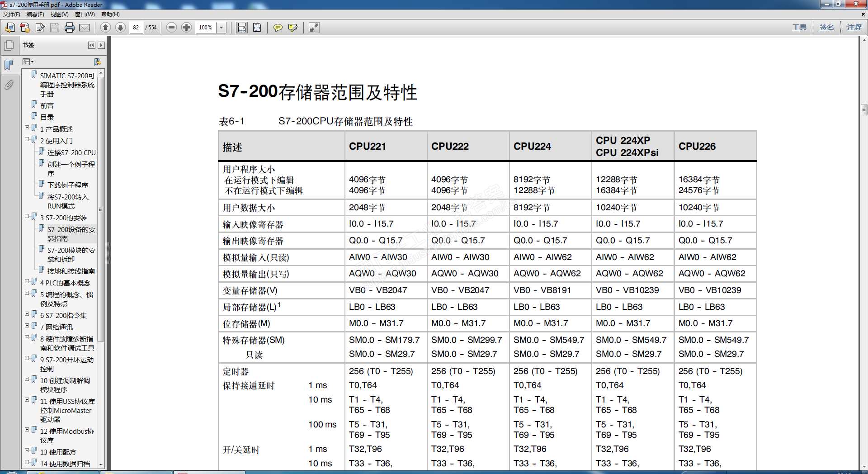Open the bookmark options menu
This screenshot has height=474, width=868.
click(x=28, y=62)
